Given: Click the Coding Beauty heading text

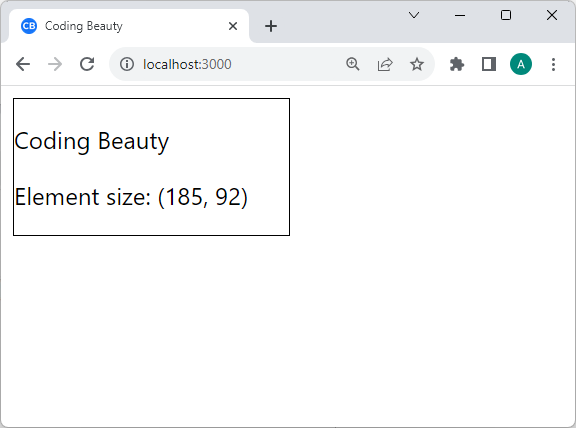Looking at the screenshot, I should coord(91,141).
